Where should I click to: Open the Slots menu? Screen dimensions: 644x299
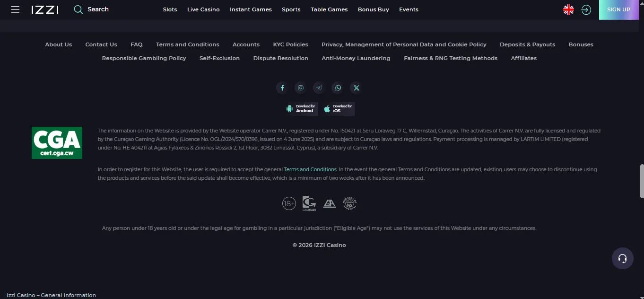pyautogui.click(x=170, y=9)
